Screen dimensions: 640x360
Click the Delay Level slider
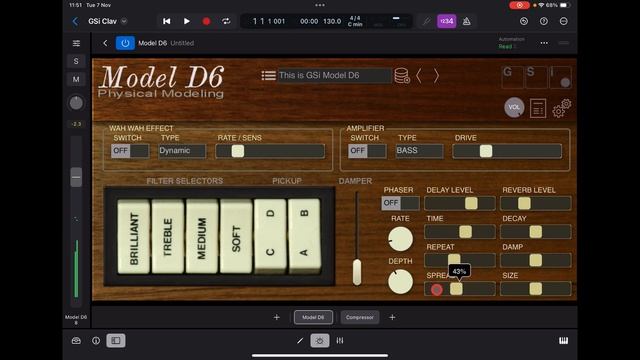460,203
